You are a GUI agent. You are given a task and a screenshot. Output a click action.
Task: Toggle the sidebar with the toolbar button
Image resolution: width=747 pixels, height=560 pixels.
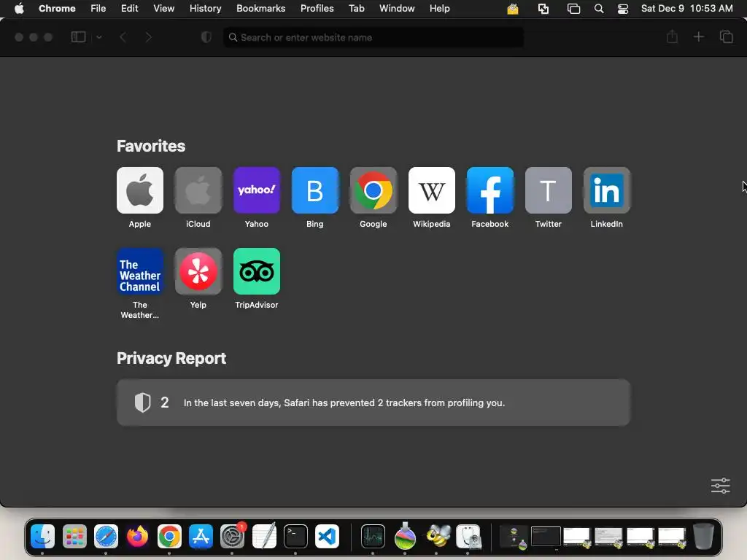click(78, 37)
